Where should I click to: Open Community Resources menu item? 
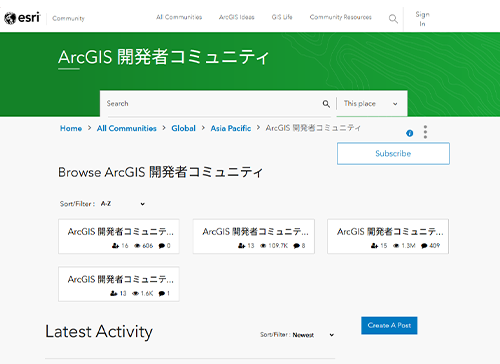(341, 17)
